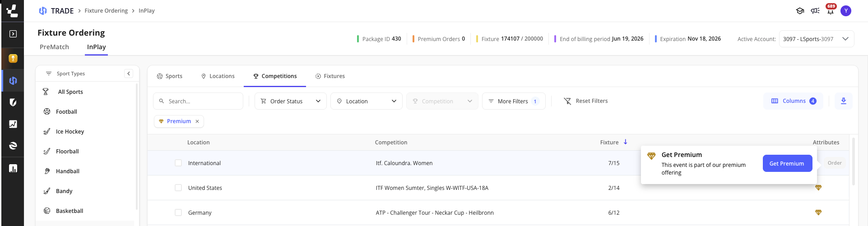Viewport: 868px width, 226px height.
Task: Open the Sports tab
Action: [169, 76]
